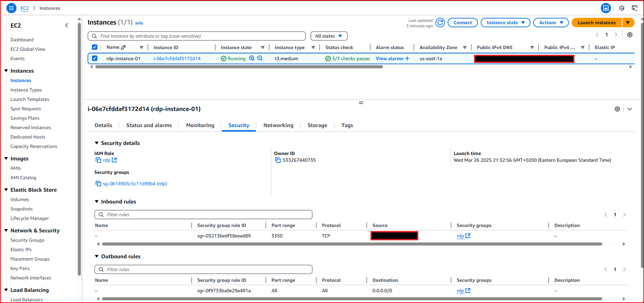The height and width of the screenshot is (303, 644).
Task: Open AMIs in sidebar
Action: (x=15, y=168)
